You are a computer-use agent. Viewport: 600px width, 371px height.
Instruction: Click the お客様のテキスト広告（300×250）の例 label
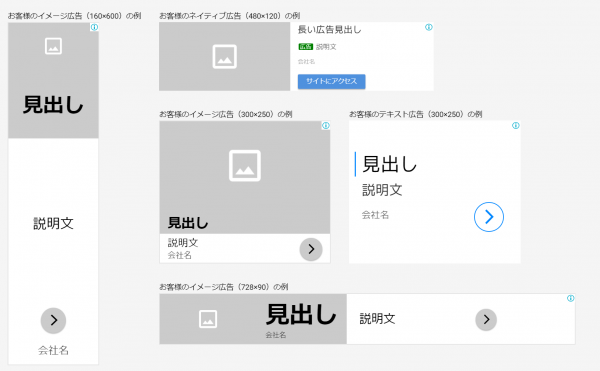(x=416, y=114)
